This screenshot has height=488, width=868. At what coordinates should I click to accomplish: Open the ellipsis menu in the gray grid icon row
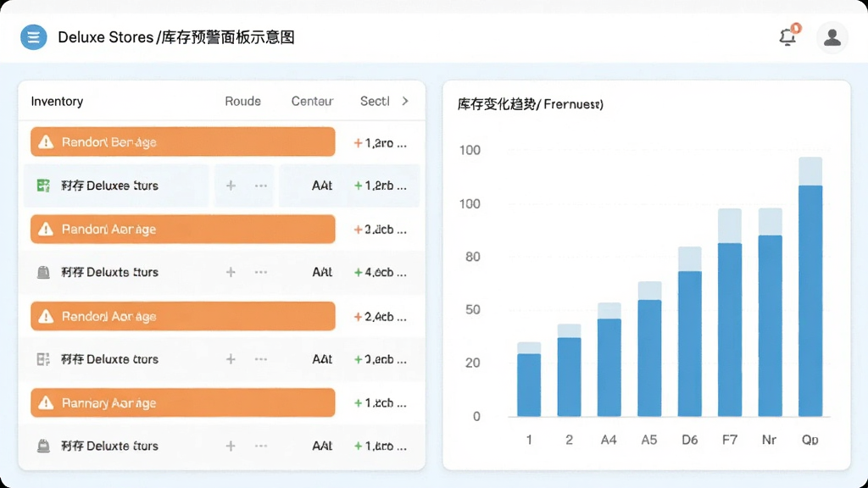[261, 359]
